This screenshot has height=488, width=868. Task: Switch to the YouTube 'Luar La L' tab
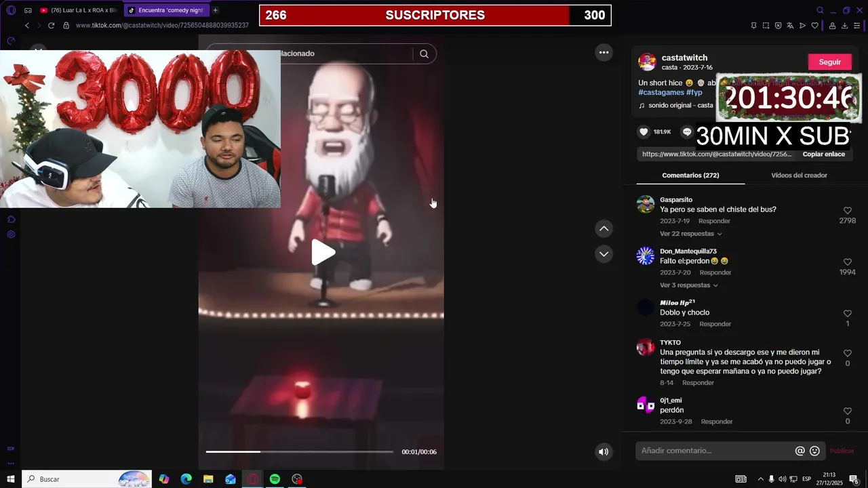[78, 10]
